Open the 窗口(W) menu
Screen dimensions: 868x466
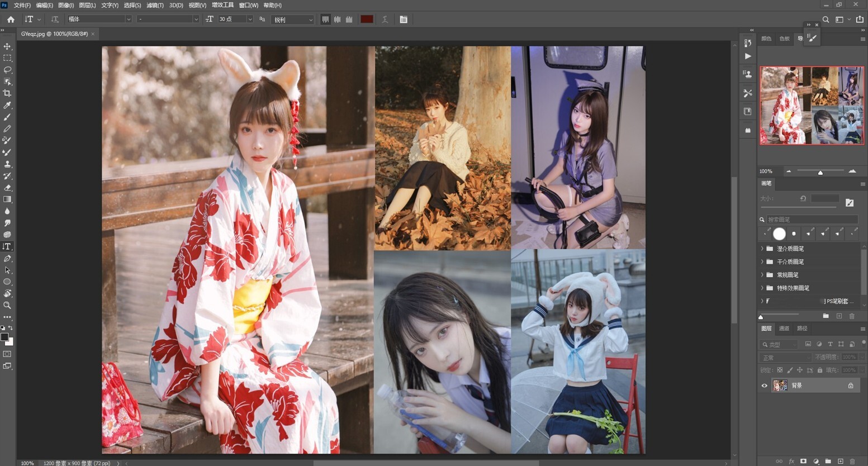coord(248,5)
